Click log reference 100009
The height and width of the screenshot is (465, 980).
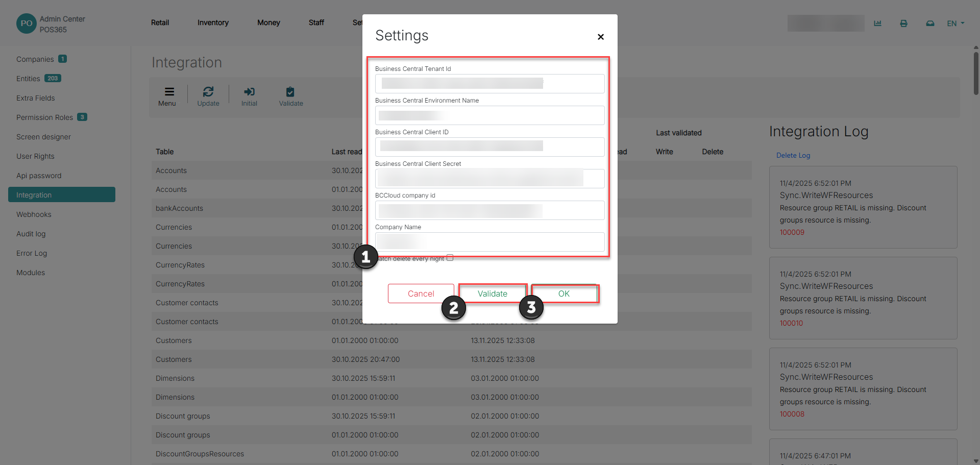(792, 232)
